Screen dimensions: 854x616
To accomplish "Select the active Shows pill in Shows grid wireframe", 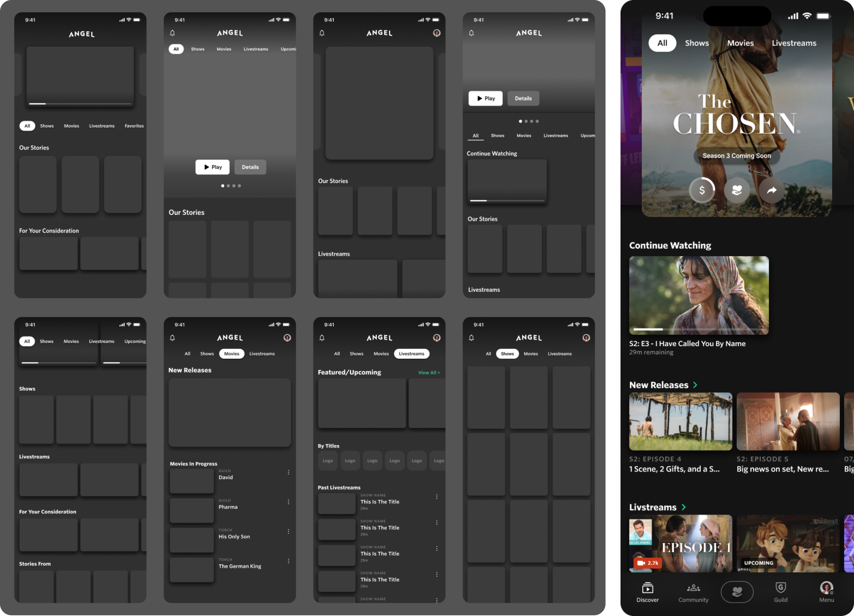I will click(507, 354).
